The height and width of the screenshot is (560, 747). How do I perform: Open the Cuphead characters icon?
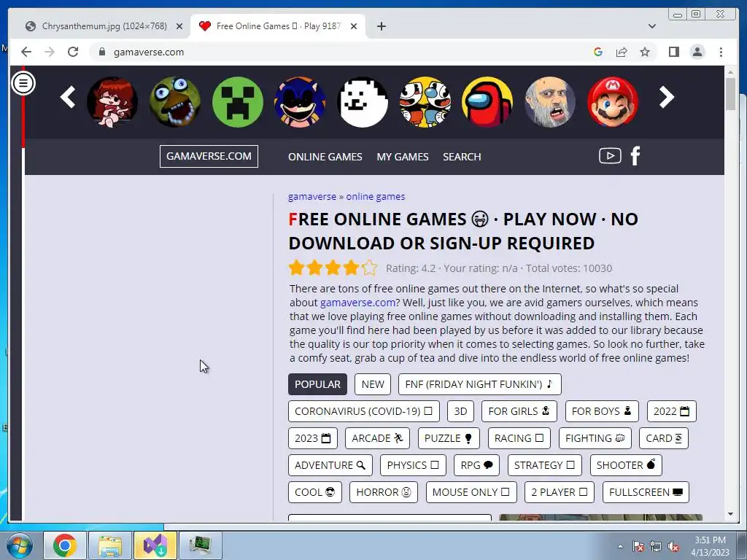click(425, 102)
